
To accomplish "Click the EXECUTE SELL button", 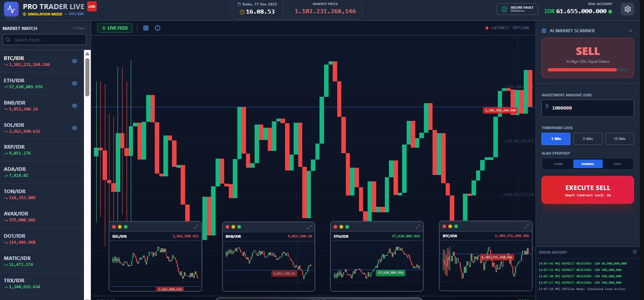I will [x=588, y=190].
